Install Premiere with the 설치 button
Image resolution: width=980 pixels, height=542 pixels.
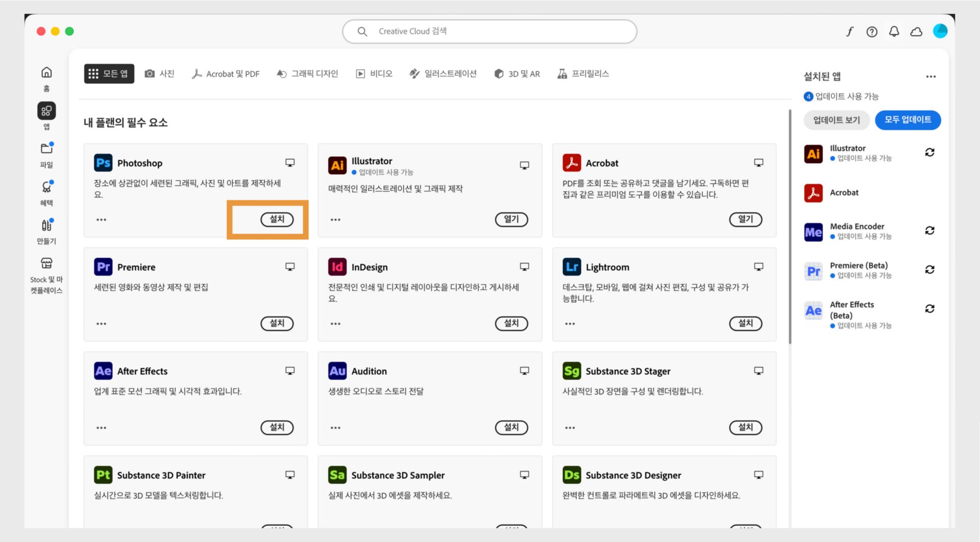pos(277,324)
